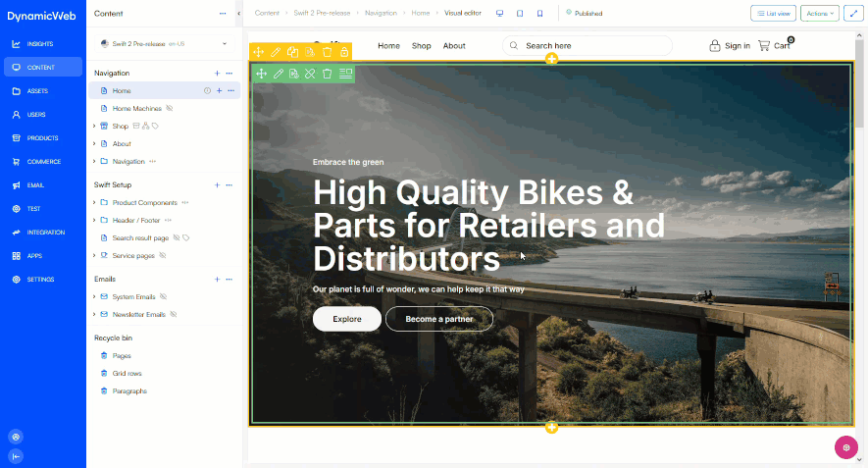868x468 pixels.
Task: Click the user profile icon in the sidebar
Action: (x=16, y=437)
